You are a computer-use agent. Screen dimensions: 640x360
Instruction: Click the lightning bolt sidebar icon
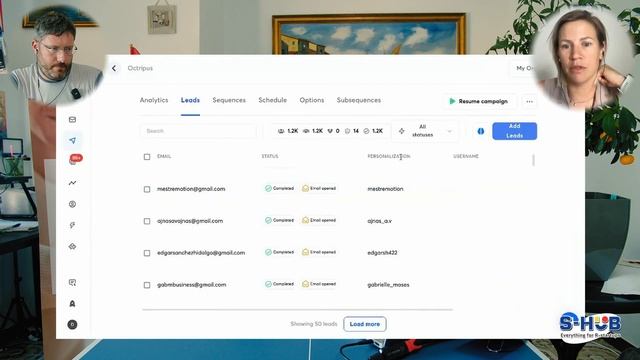72,225
